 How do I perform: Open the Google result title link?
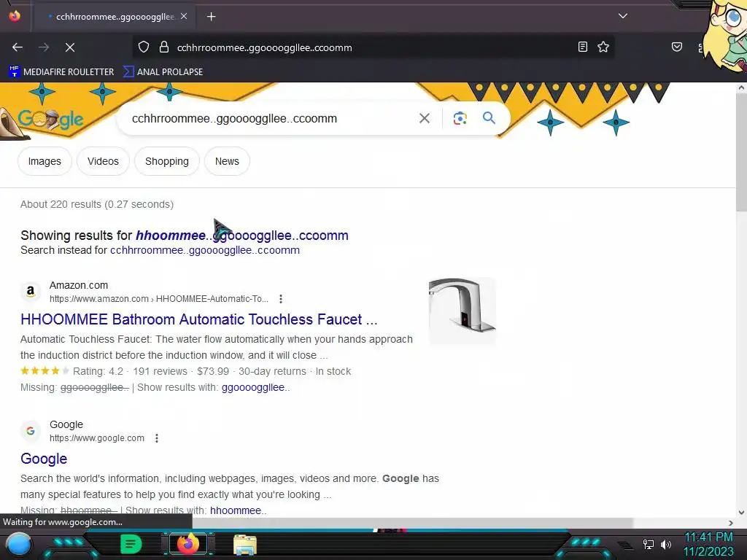pos(44,459)
